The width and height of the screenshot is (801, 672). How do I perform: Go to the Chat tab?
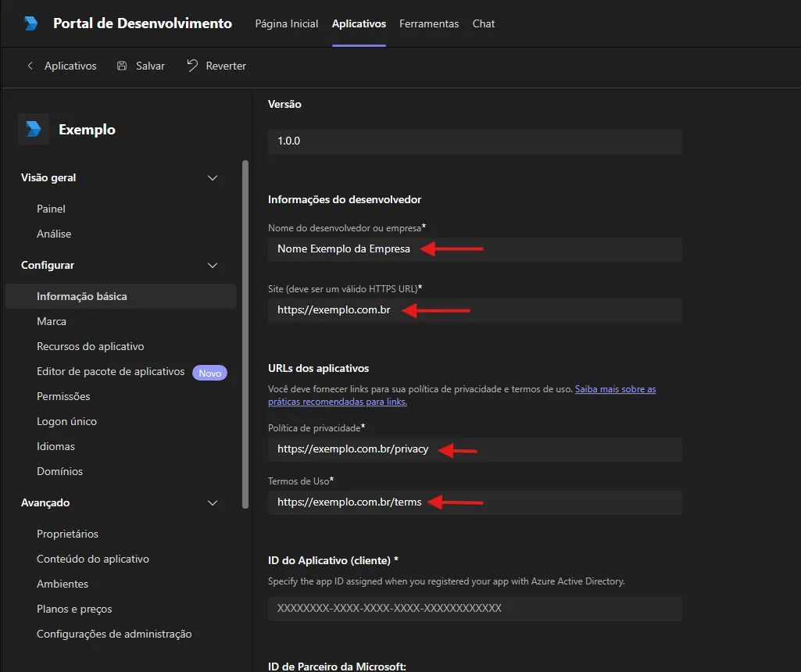click(484, 24)
